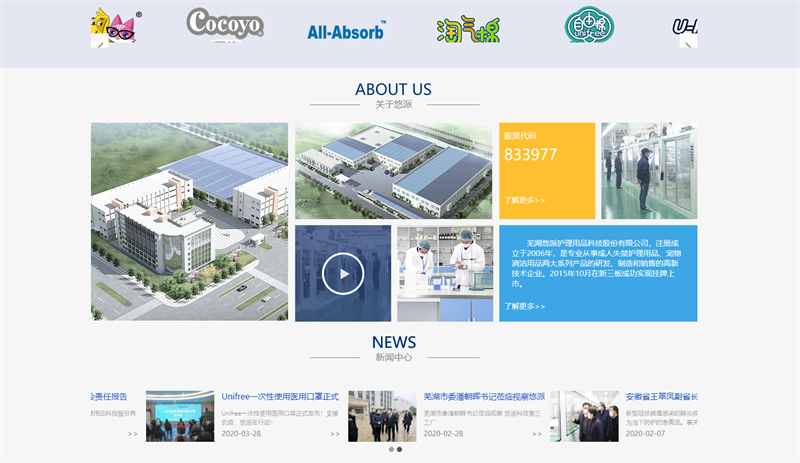The width and height of the screenshot is (800, 463).
Task: Open the large factory aerial rendering image
Action: [189, 221]
